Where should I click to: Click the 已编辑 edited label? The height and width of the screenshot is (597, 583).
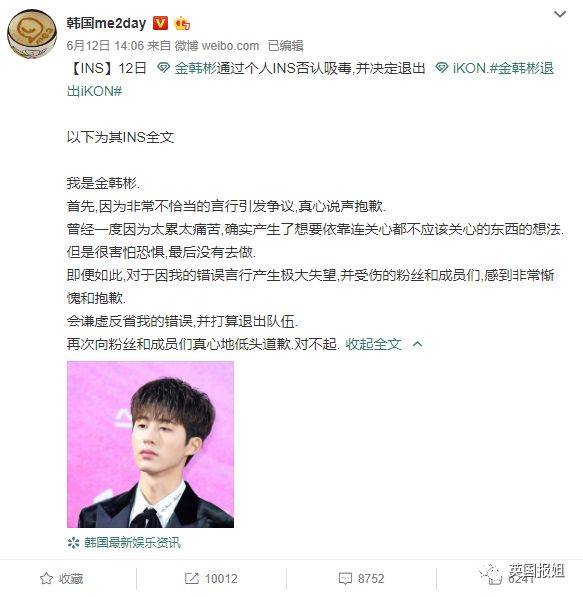(286, 46)
